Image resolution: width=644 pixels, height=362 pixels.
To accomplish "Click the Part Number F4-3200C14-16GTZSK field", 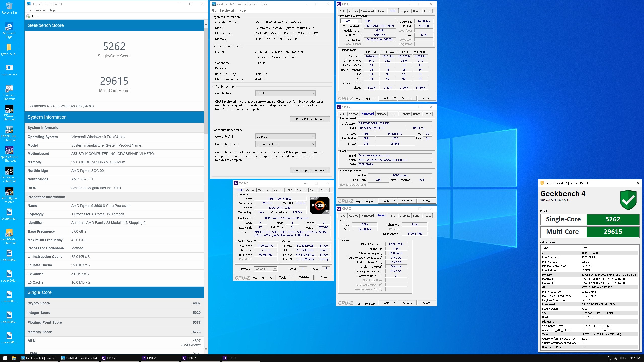I will (x=379, y=39).
